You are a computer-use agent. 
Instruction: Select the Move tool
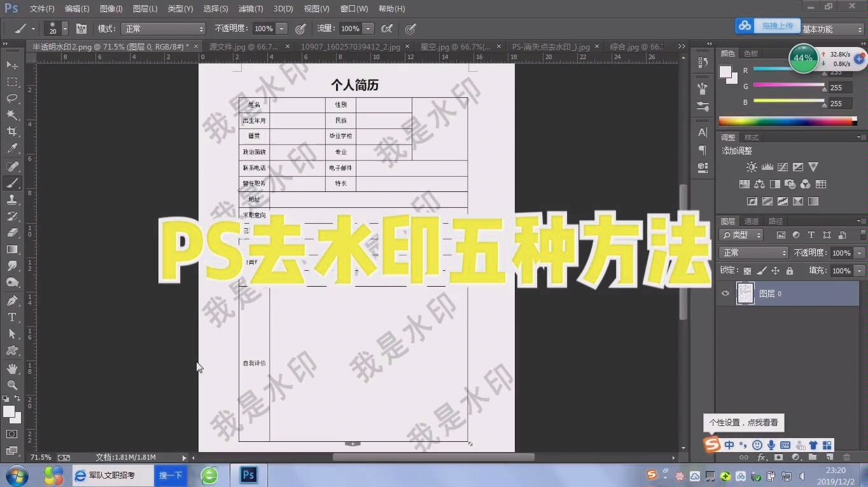[12, 65]
